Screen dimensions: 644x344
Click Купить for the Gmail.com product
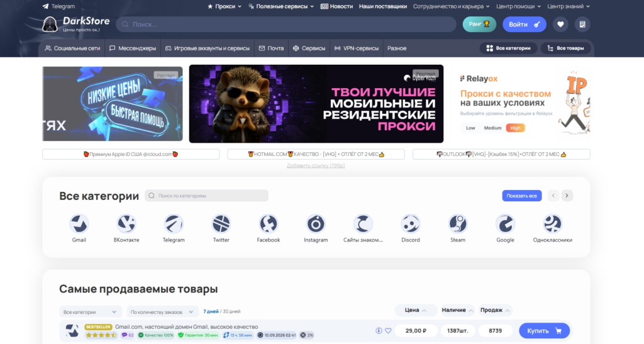[x=544, y=330]
